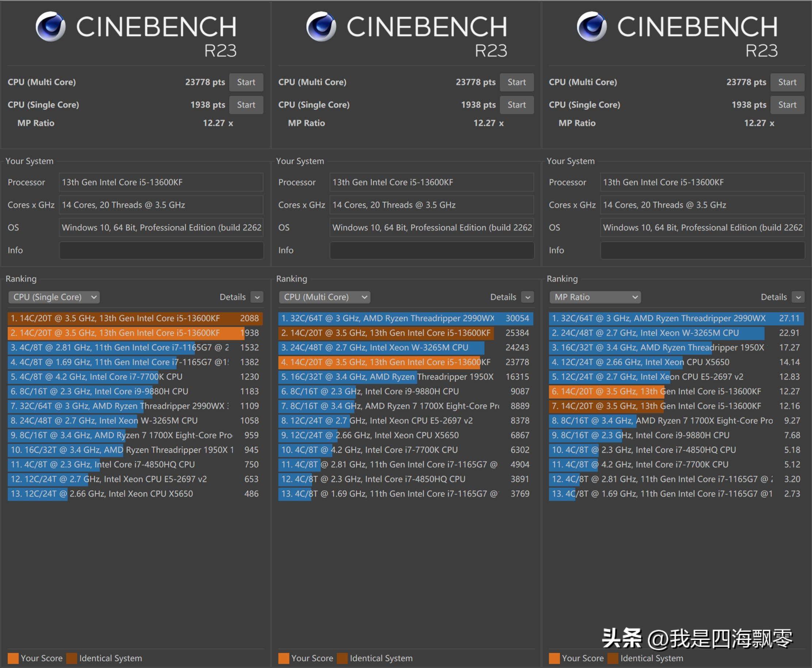This screenshot has height=668, width=812.
Task: Click Cinebench logo icon in left panel
Action: click(x=50, y=27)
